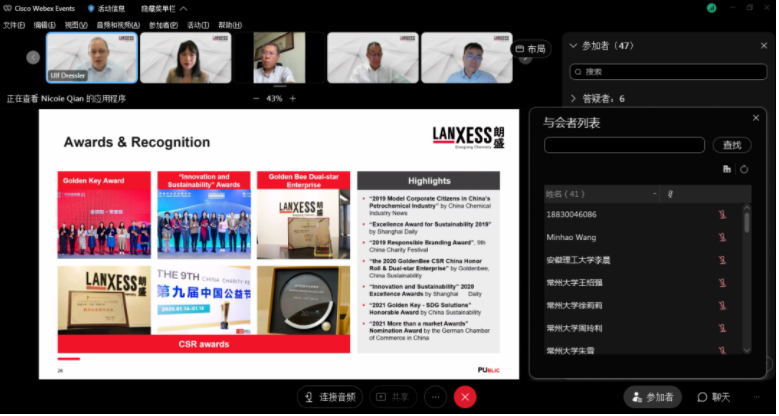Click the green connection status icon in title bar

tap(712, 8)
